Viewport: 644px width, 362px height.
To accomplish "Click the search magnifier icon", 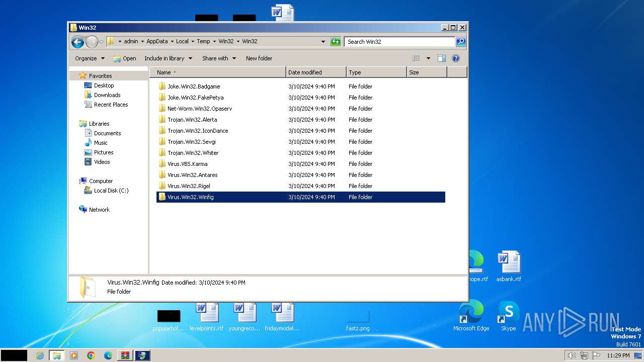I will [x=461, y=42].
